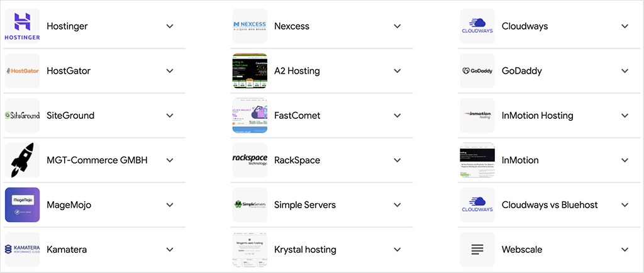Click the Nexcess logo icon

point(250,26)
